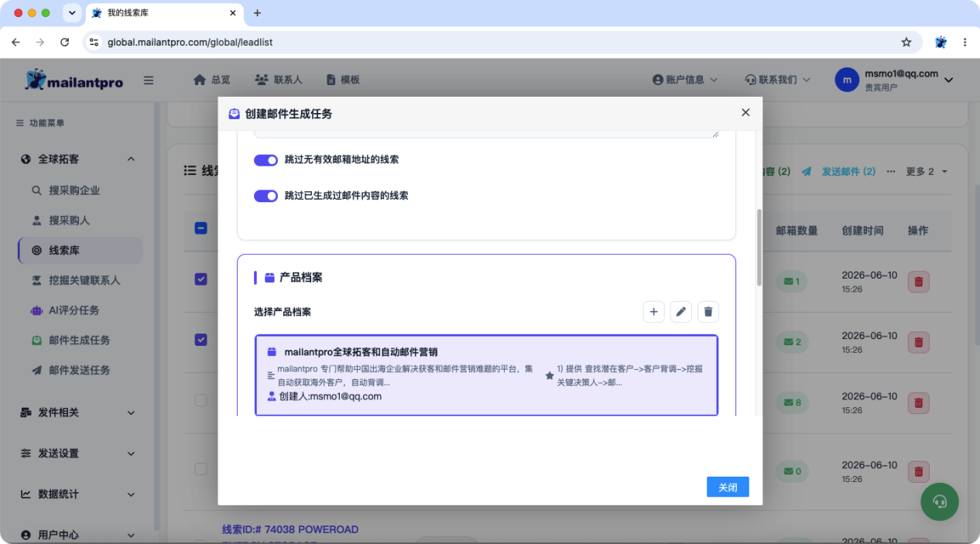This screenshot has width=980, height=544.
Task: Click 发送邮件 (2) action
Action: 839,172
